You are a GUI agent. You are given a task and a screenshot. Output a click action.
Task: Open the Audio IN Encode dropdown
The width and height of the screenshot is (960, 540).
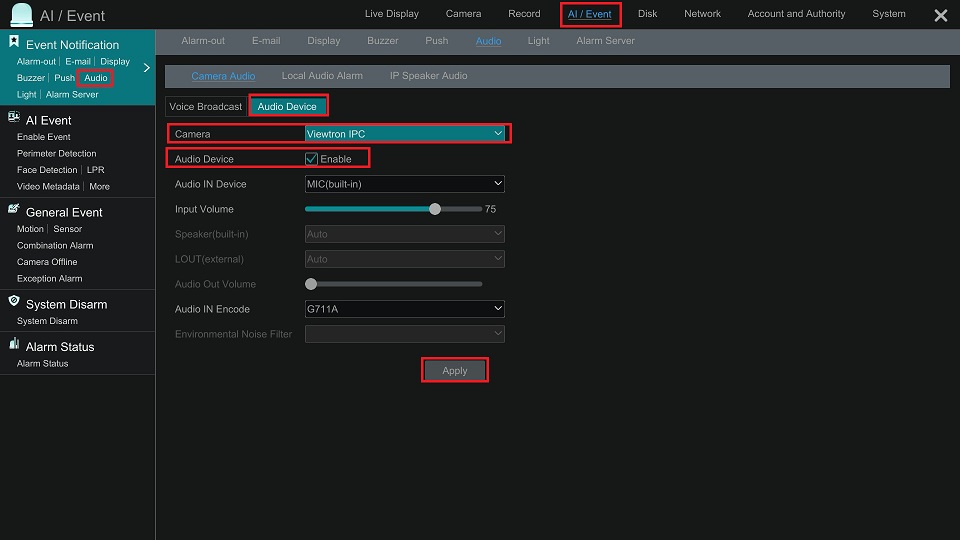pyautogui.click(x=405, y=309)
